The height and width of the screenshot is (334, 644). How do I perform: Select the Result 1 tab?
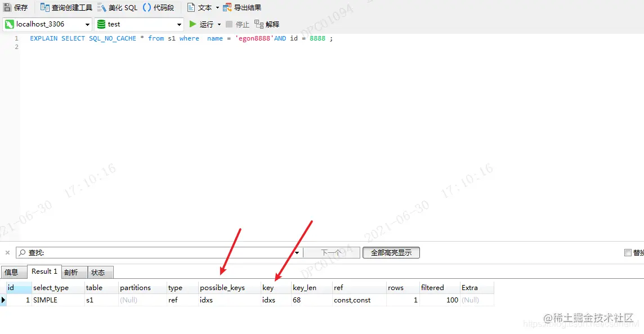pyautogui.click(x=44, y=271)
